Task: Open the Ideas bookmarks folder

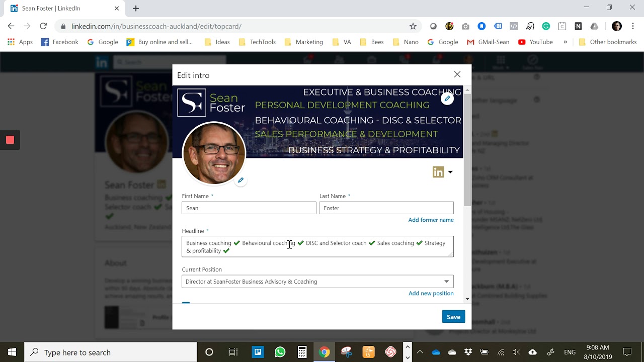Action: click(217, 42)
